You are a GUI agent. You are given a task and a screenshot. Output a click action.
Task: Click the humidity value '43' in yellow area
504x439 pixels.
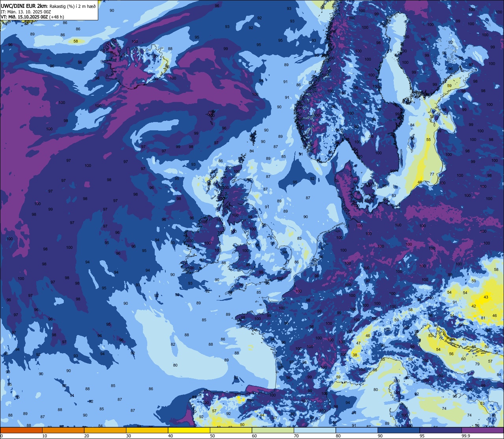pos(486,297)
